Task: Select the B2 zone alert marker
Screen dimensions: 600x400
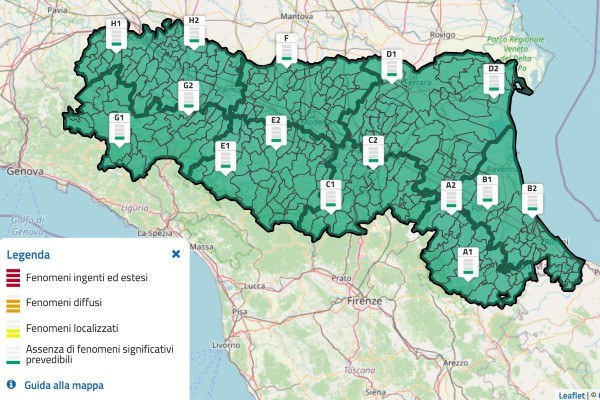Action: 532,200
